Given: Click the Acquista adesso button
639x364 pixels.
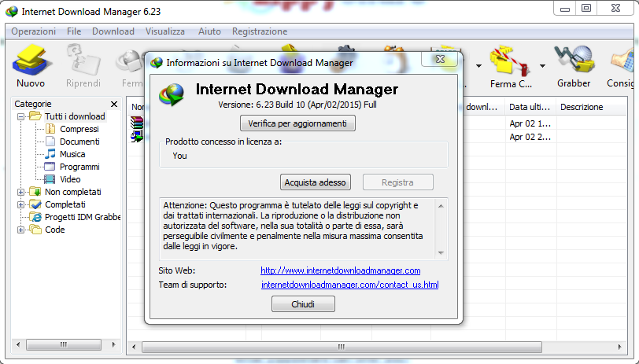Looking at the screenshot, I should click(x=315, y=182).
